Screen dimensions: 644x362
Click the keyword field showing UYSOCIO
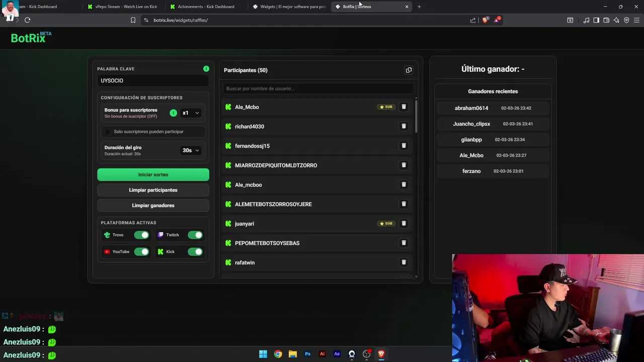(153, 80)
